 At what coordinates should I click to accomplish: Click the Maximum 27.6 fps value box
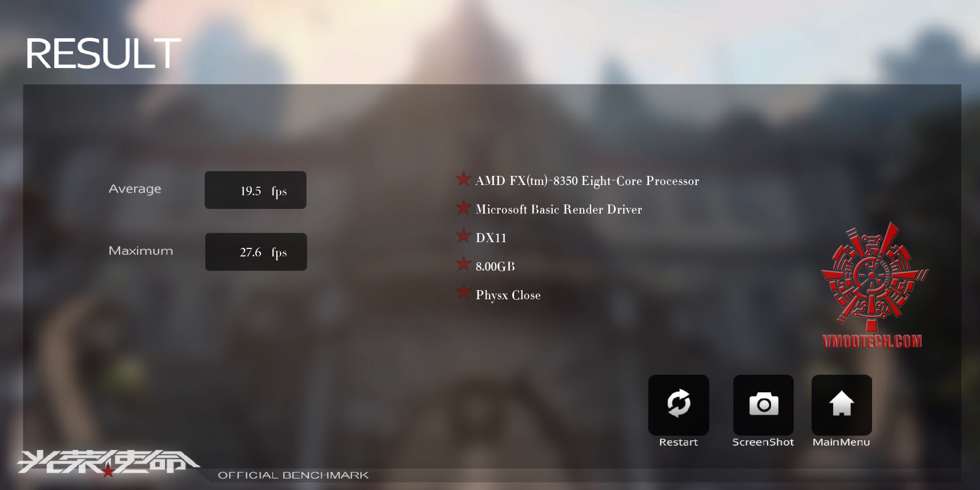click(x=256, y=252)
